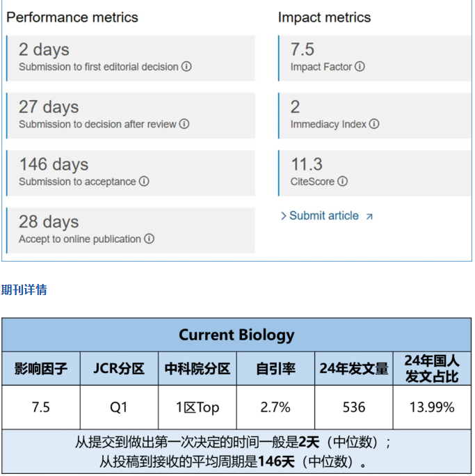Image resolution: width=475 pixels, height=476 pixels.
Task: Click the 中科院分区 column header
Action: click(x=197, y=369)
